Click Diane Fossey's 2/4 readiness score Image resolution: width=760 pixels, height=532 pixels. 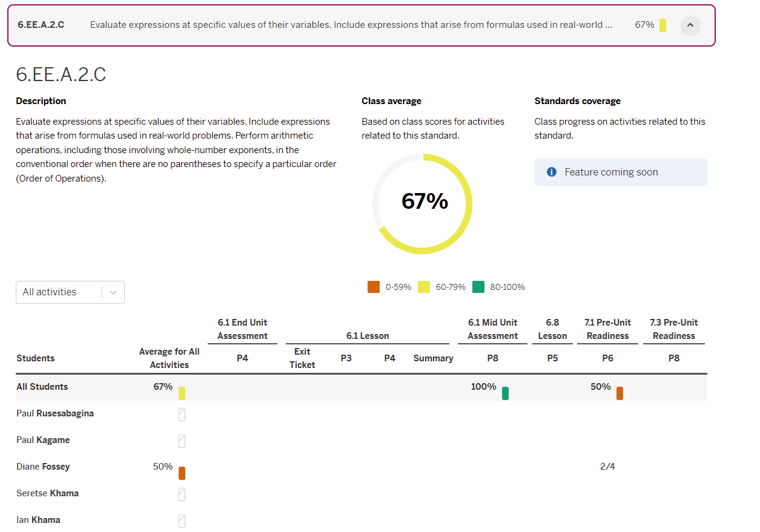(x=607, y=467)
